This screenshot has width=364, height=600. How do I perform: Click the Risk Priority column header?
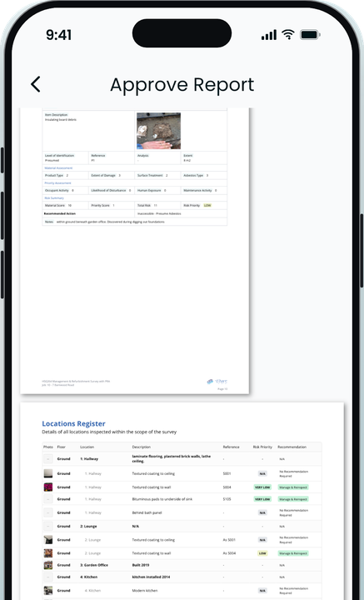click(x=262, y=447)
